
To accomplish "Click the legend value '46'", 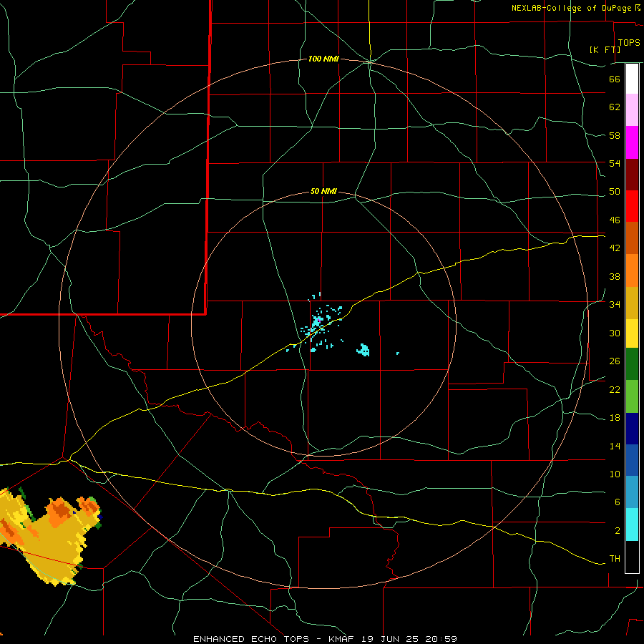I will pos(615,220).
